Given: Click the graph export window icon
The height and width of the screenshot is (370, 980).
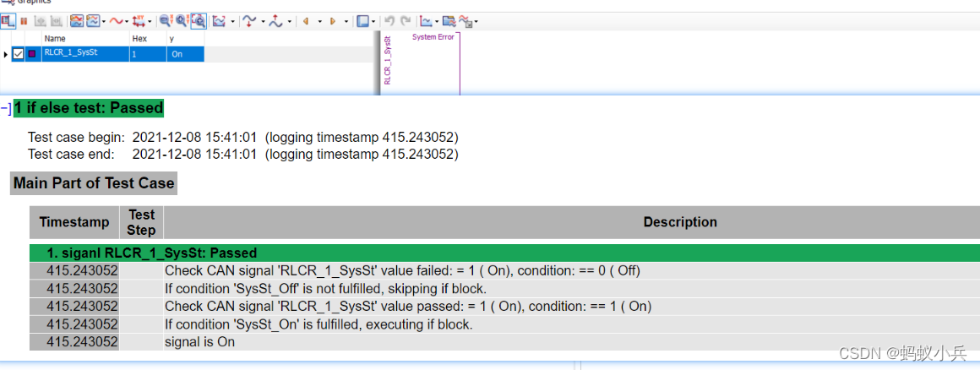Looking at the screenshot, I should 449,21.
